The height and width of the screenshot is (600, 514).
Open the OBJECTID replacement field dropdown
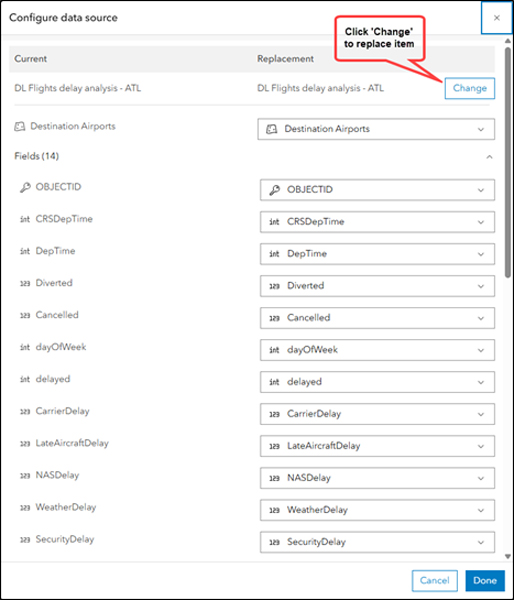[x=377, y=190]
